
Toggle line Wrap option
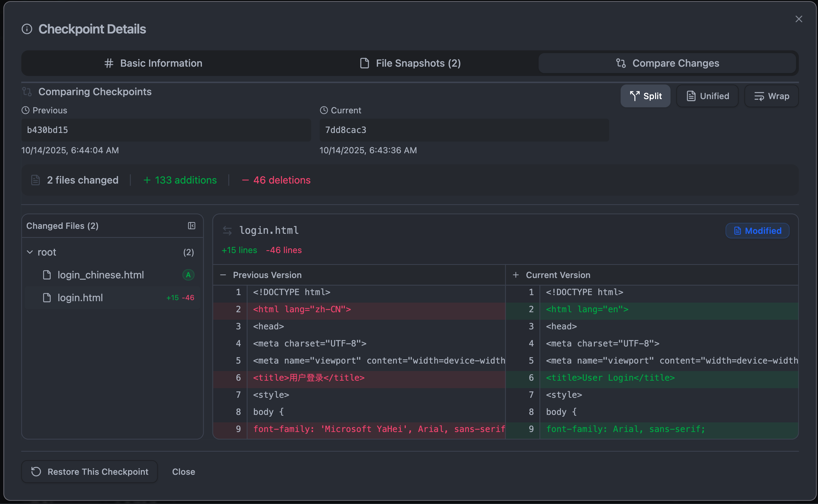(x=772, y=96)
